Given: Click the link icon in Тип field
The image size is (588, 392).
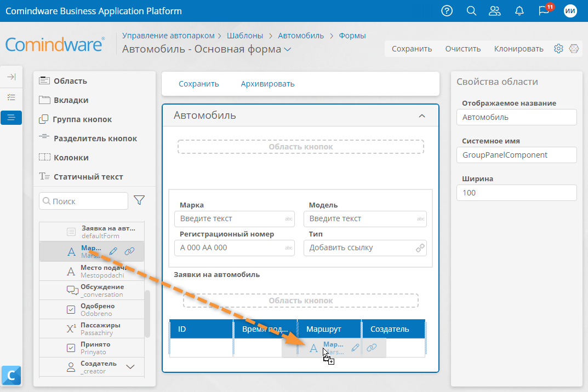Looking at the screenshot, I should (420, 247).
